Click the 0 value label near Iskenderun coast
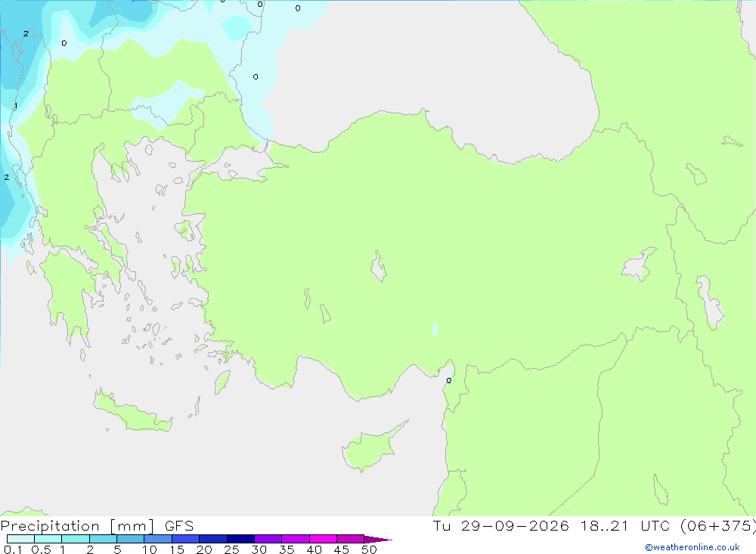Image resolution: width=756 pixels, height=554 pixels. coord(449,381)
